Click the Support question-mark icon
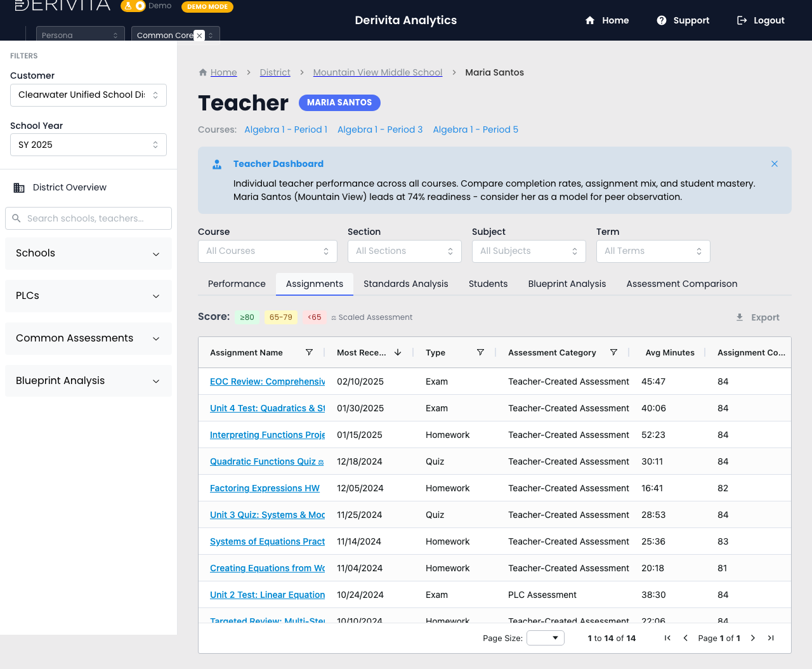Viewport: 812px width, 669px height. (x=662, y=20)
